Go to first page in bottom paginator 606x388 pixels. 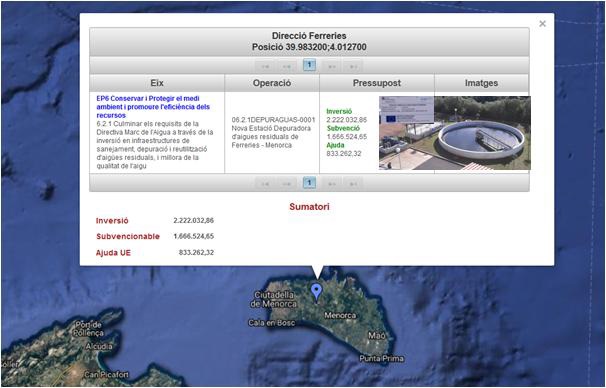coord(265,184)
